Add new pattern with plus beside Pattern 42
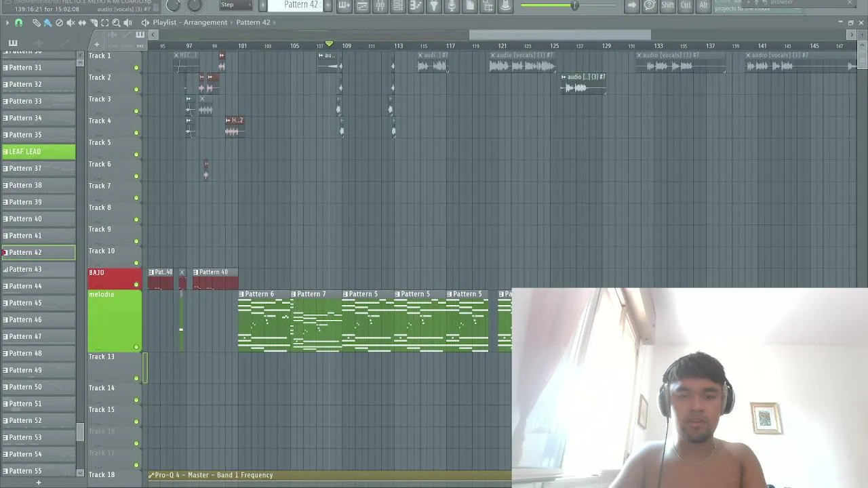 328,5
